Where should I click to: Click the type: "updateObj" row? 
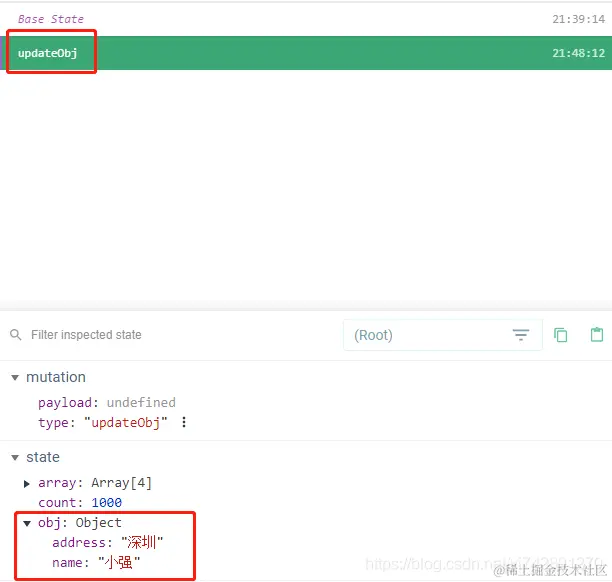(x=103, y=422)
